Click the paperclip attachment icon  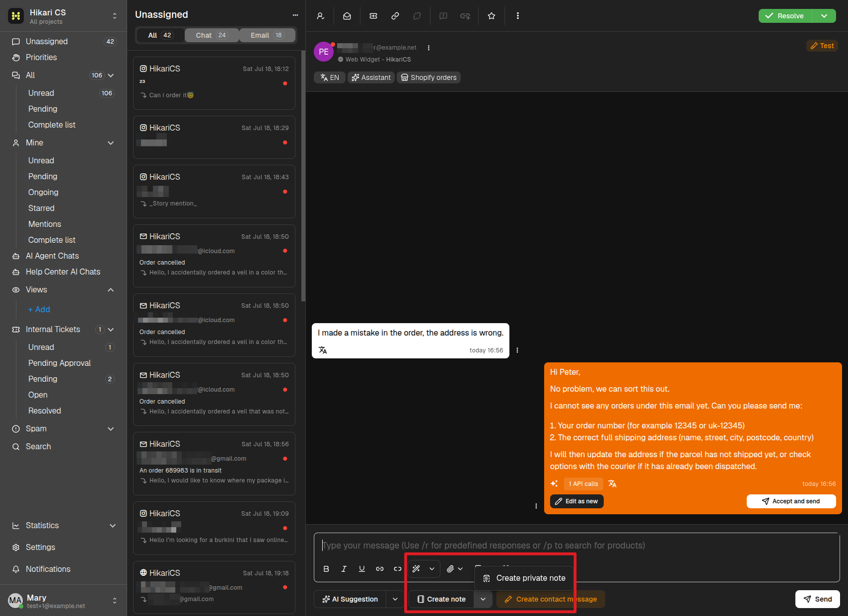click(x=450, y=569)
